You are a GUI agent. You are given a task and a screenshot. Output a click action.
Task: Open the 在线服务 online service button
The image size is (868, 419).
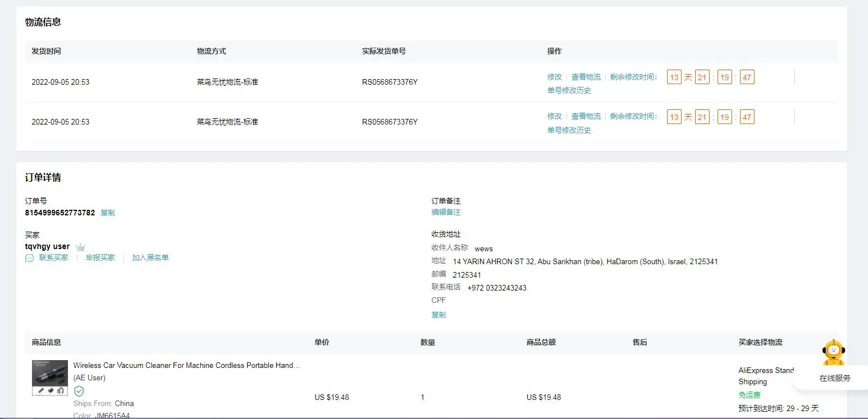point(835,378)
